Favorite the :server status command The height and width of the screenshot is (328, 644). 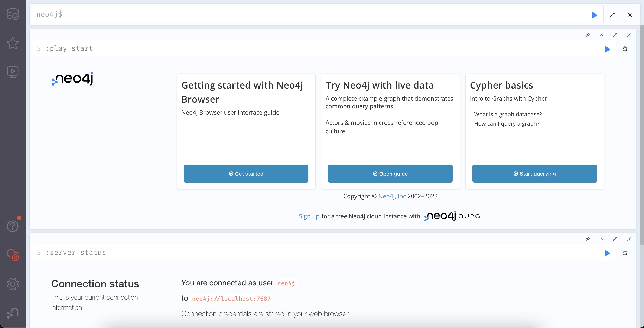[625, 253]
